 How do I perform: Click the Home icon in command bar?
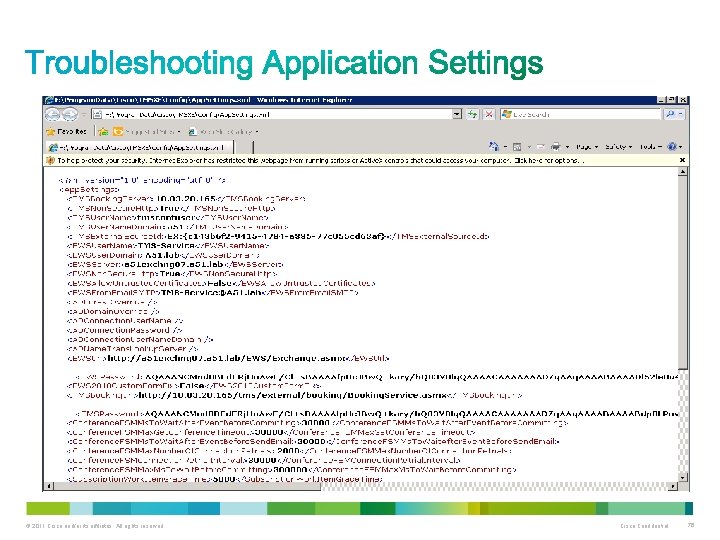click(494, 146)
